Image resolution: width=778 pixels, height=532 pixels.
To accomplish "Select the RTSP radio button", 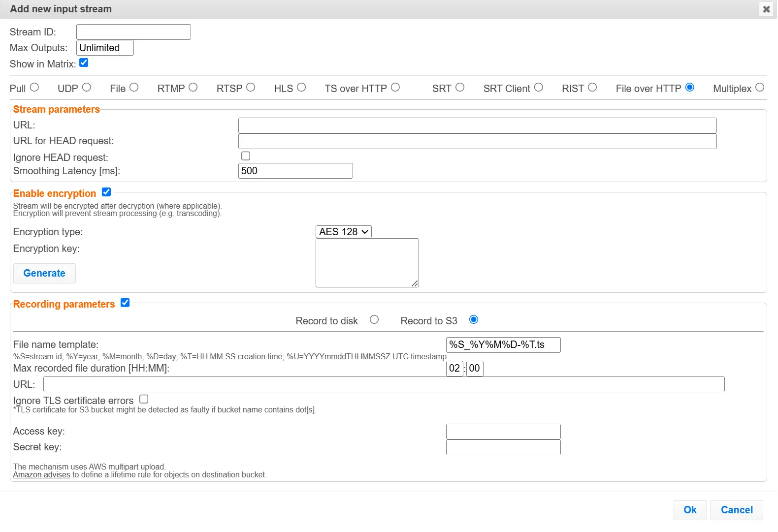I will (251, 87).
